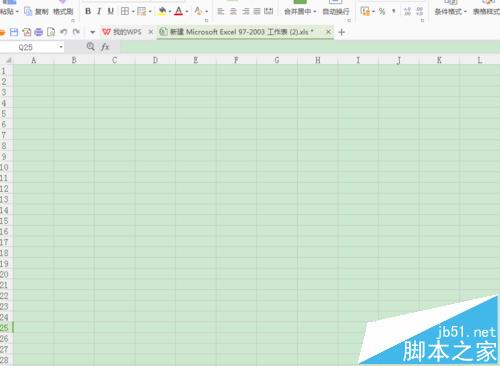Screen dimensions: 500x366
Task: Increase decimal places icon
Action: click(x=407, y=12)
